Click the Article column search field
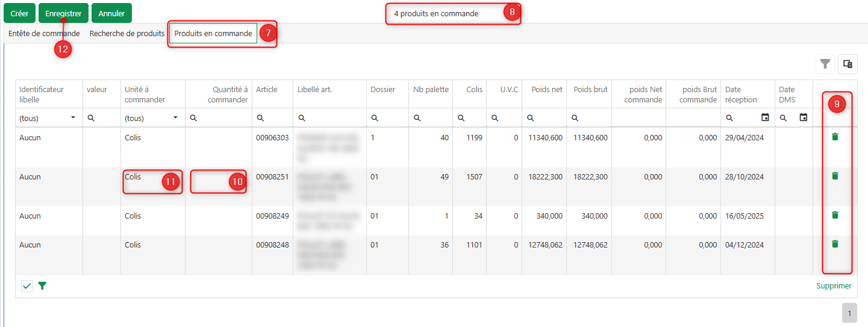The height and width of the screenshot is (327, 868). point(277,118)
